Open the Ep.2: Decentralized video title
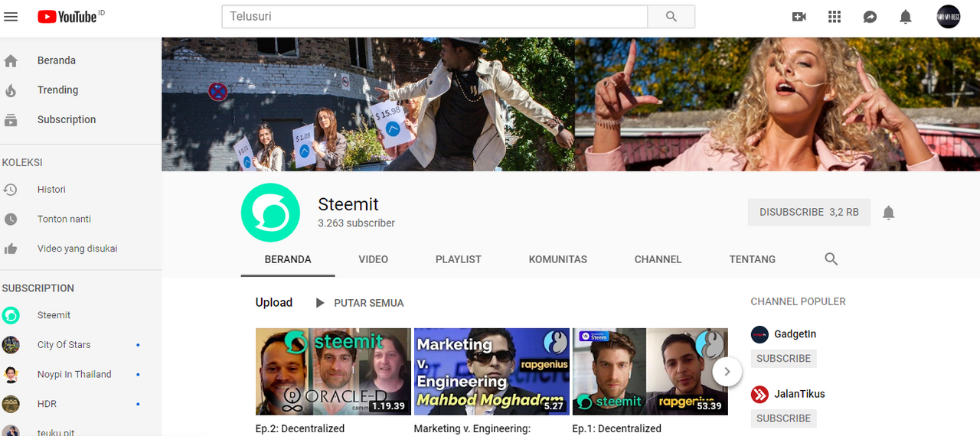This screenshot has height=436, width=980. [x=300, y=429]
